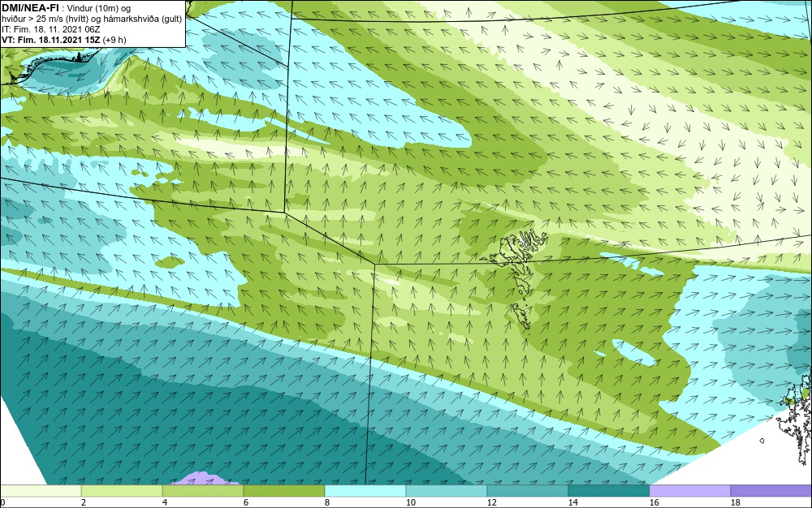Click the legend value "0"

[x=2, y=502]
